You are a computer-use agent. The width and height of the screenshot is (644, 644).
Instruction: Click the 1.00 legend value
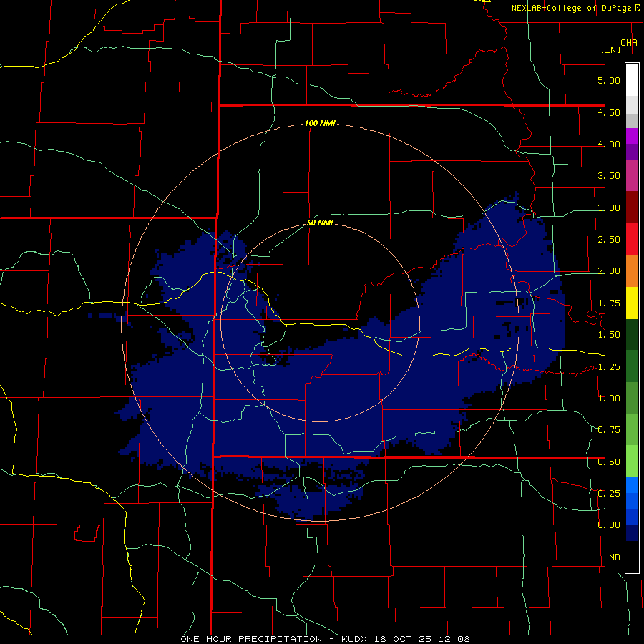[609, 399]
